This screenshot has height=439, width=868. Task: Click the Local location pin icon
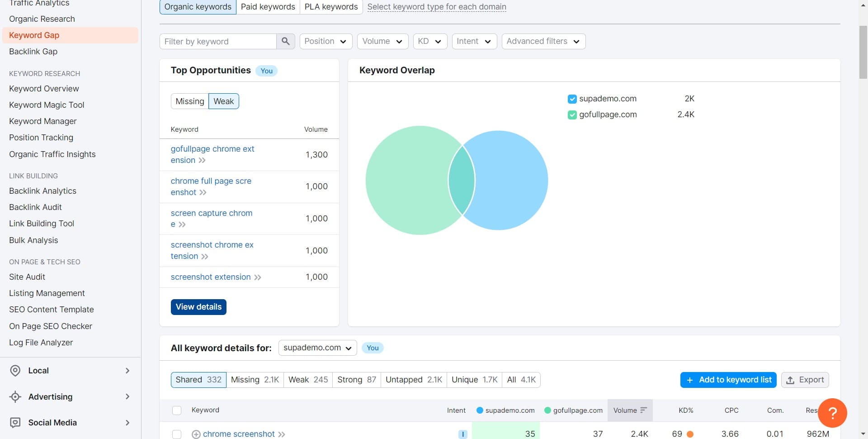[15, 371]
